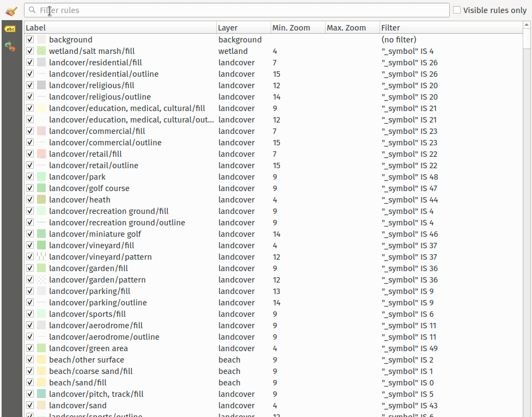Click the landcover/vineyard/pattern symbol preview

pos(41,257)
